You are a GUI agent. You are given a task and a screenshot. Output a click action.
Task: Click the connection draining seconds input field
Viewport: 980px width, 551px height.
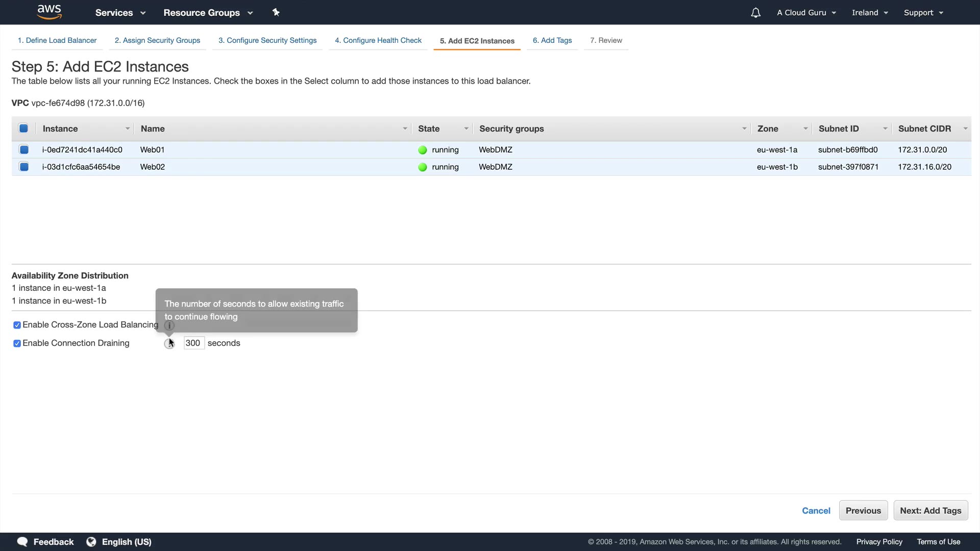pyautogui.click(x=193, y=343)
